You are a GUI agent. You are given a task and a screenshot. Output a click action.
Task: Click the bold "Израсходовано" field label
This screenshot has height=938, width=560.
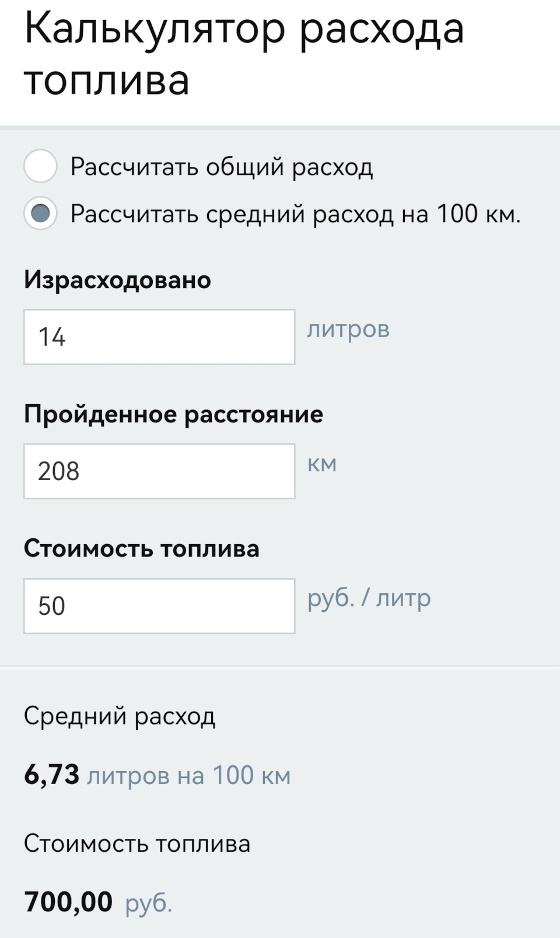pyautogui.click(x=117, y=280)
